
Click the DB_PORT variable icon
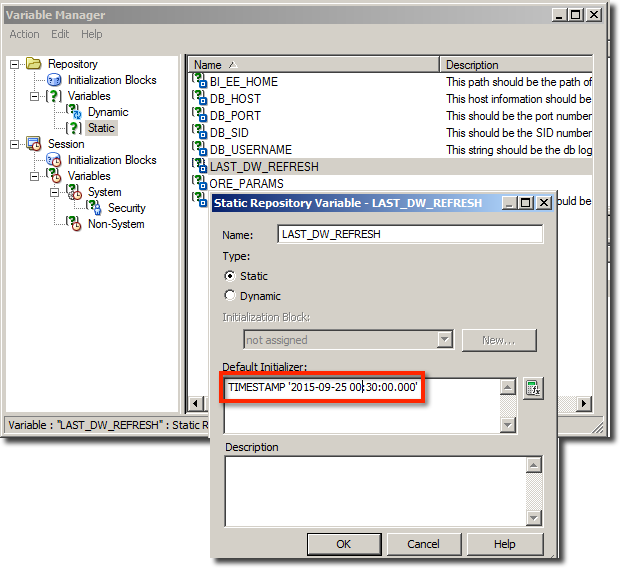pos(200,115)
